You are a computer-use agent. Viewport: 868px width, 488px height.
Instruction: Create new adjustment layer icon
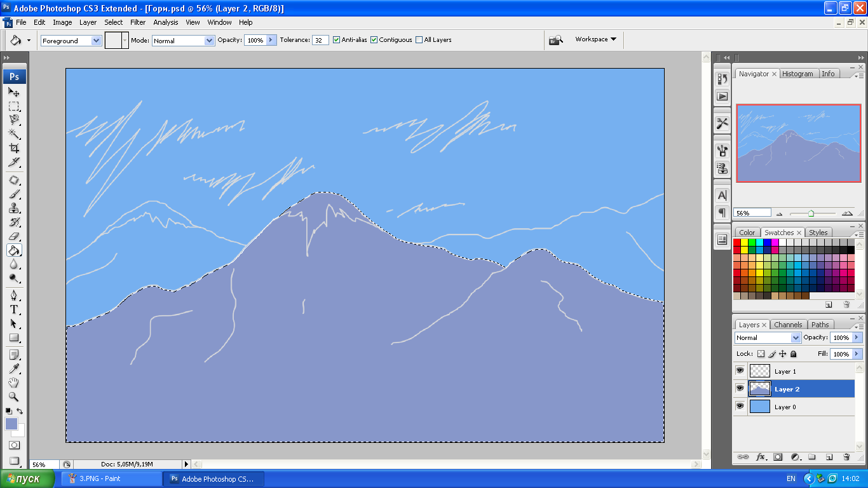coord(794,457)
